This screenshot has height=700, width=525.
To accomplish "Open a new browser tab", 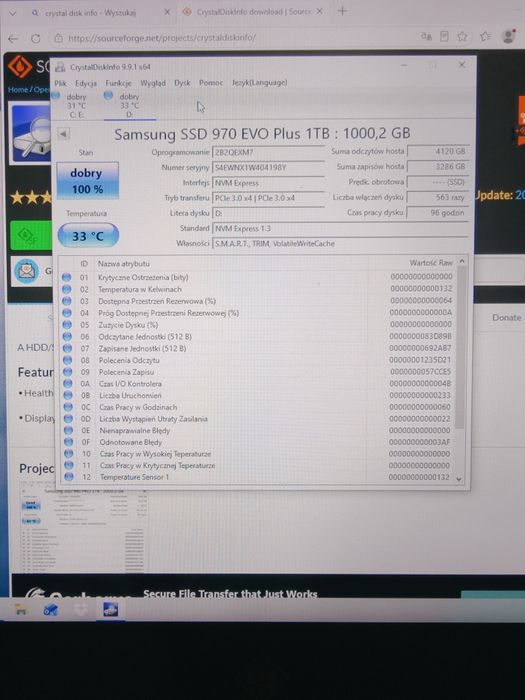I will coord(342,11).
